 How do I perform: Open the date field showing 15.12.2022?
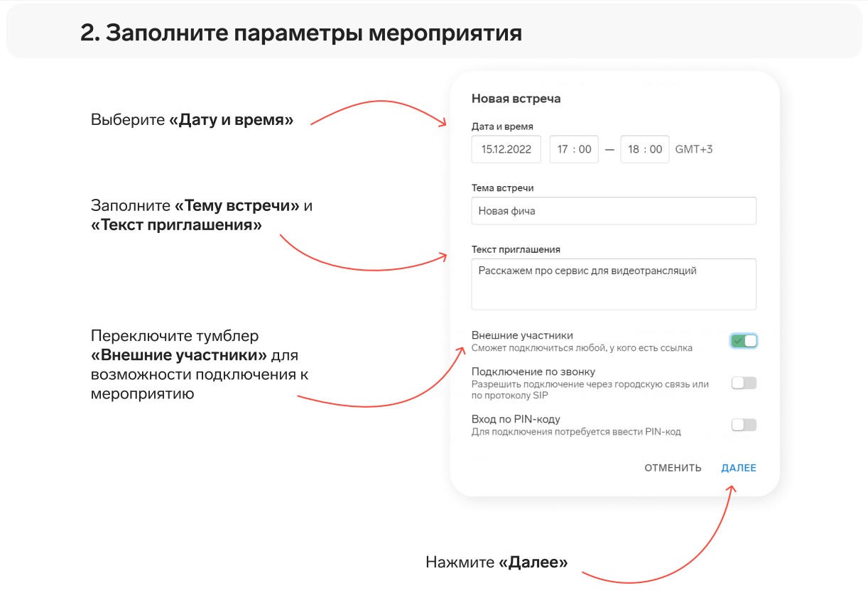tap(506, 149)
